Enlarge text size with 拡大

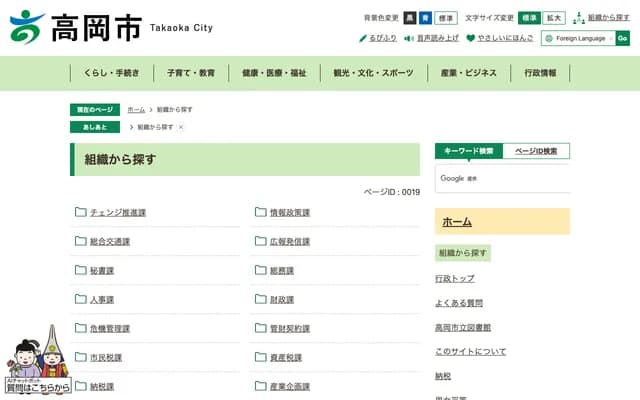click(x=553, y=18)
